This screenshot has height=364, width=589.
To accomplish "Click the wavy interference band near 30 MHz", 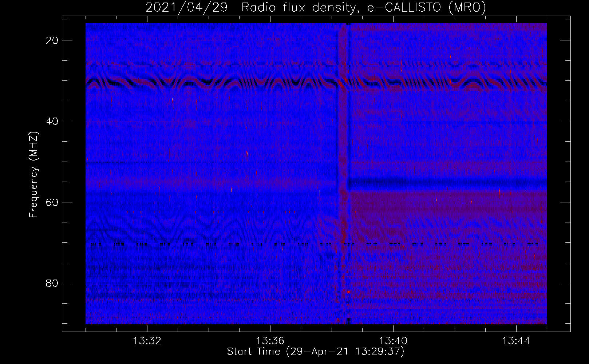I will pos(316,83).
